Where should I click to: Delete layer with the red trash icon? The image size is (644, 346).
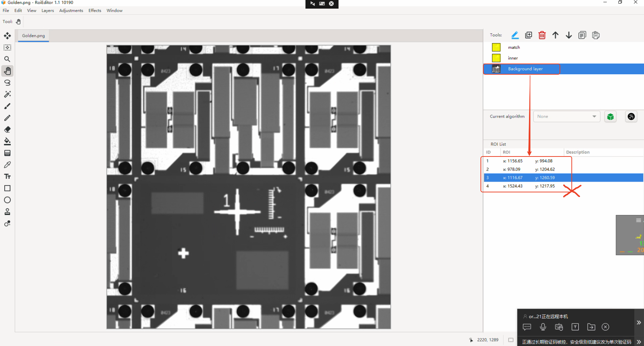pyautogui.click(x=542, y=35)
